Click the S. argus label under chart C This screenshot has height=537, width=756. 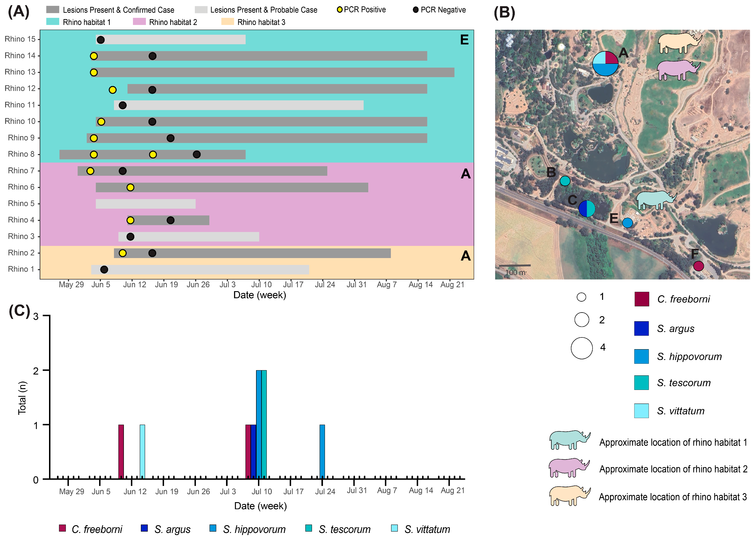click(x=172, y=529)
